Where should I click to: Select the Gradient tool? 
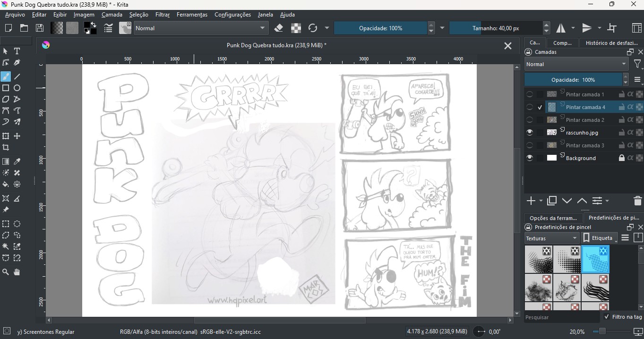coord(6,161)
